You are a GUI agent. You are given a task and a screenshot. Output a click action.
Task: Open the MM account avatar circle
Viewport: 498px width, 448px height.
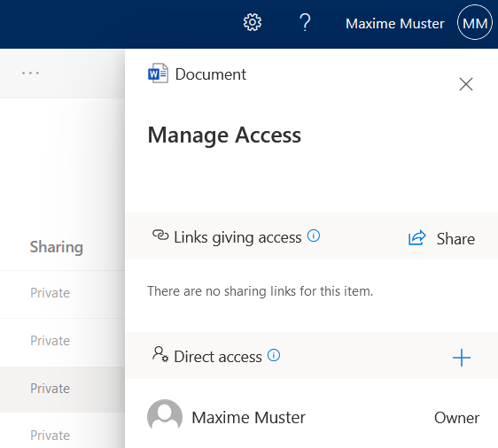[475, 22]
